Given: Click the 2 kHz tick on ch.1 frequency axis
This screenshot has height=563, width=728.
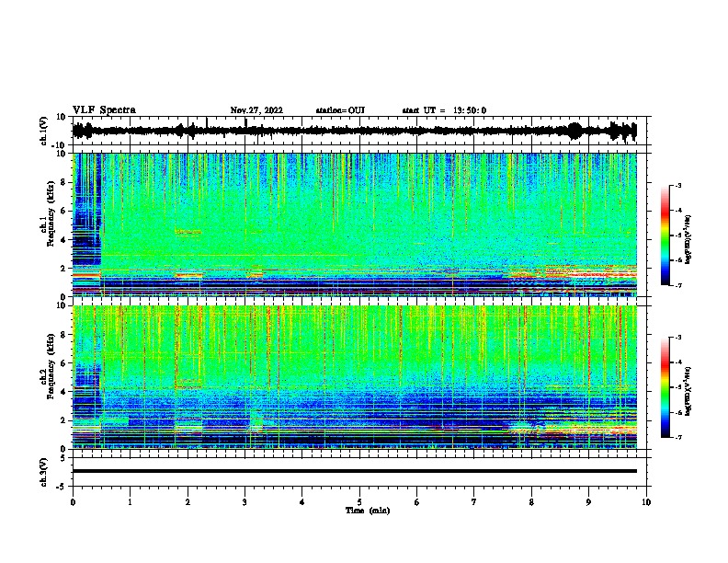Looking at the screenshot, I should point(63,268).
